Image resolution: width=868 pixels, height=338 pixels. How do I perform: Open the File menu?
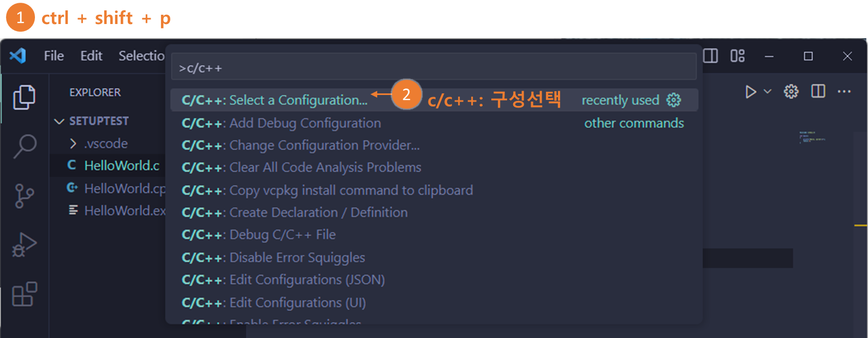(x=54, y=56)
